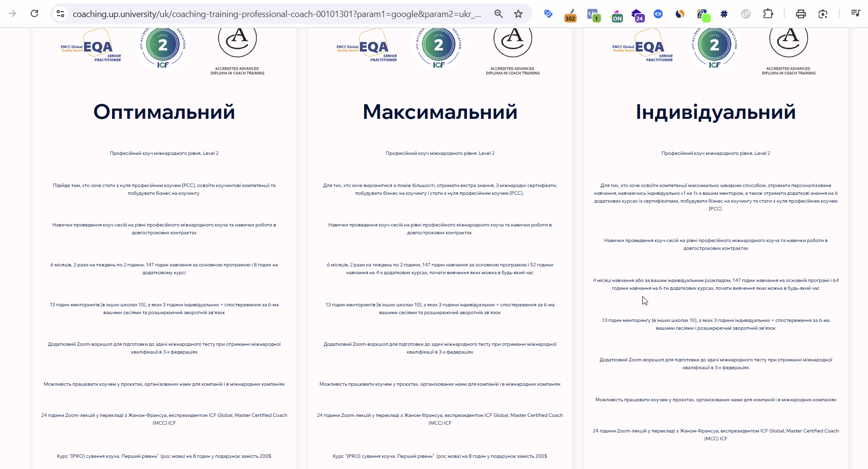Click the 'Навички проведення коуч-сесій' text in Індивідуальний card

coord(716,244)
